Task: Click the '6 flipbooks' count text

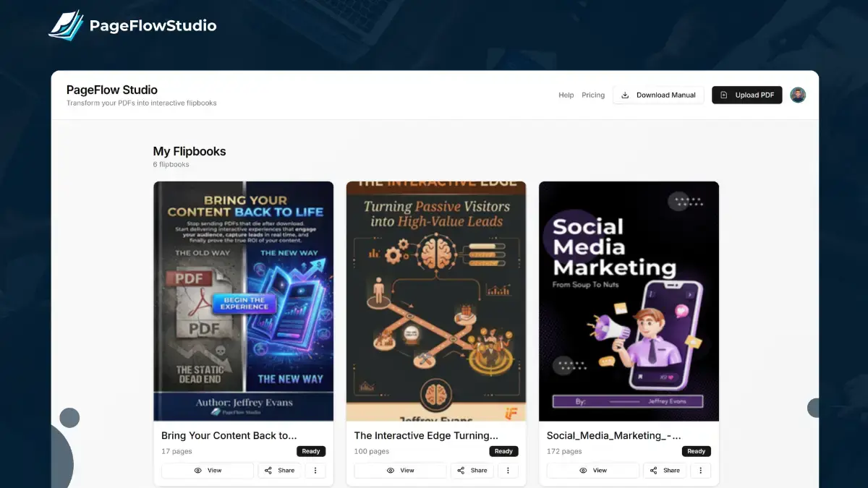Action: 171,165
